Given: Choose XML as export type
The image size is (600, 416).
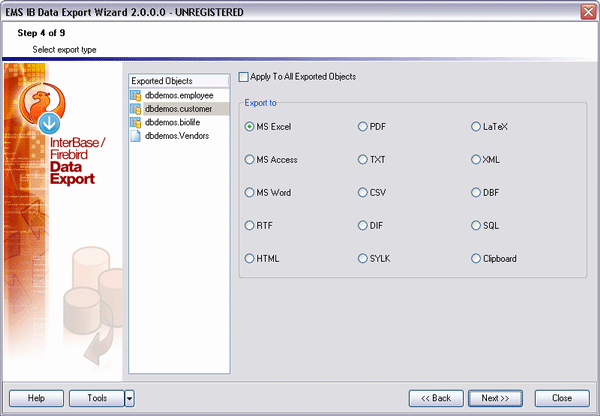Looking at the screenshot, I should click(476, 160).
